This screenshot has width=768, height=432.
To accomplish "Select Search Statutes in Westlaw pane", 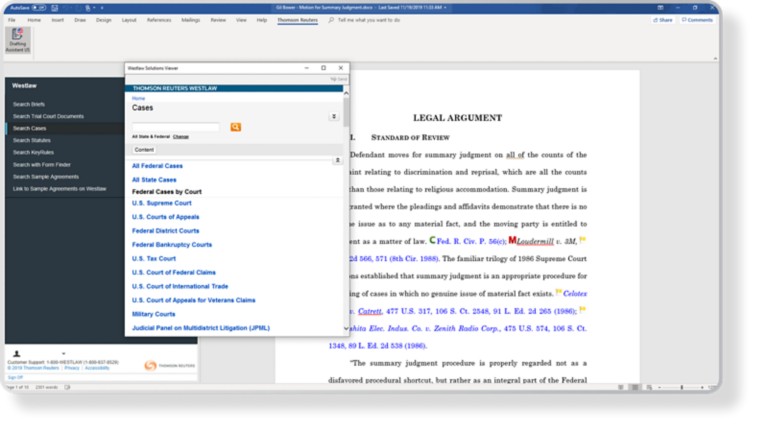I will click(31, 140).
